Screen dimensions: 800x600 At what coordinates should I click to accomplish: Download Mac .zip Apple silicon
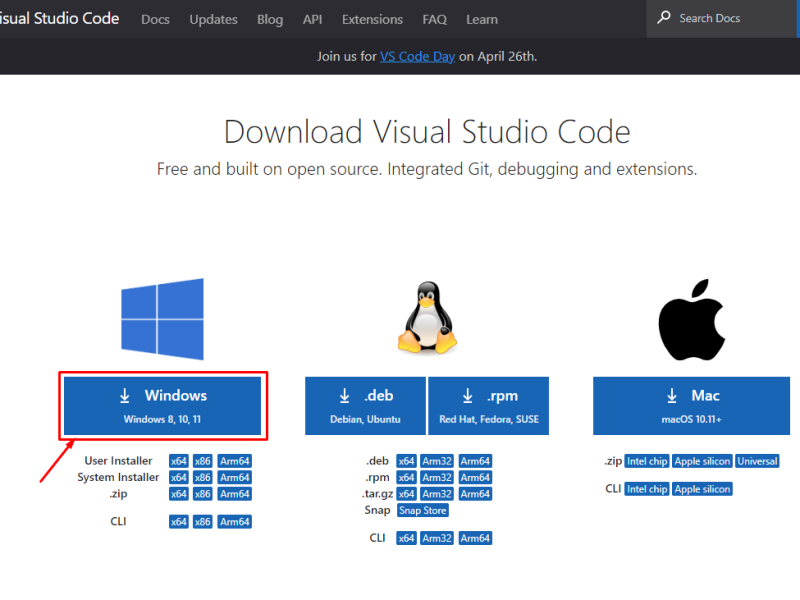(x=702, y=461)
